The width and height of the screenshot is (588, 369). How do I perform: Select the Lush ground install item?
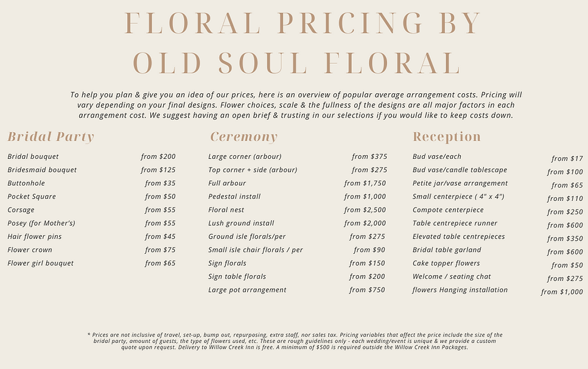(241, 223)
